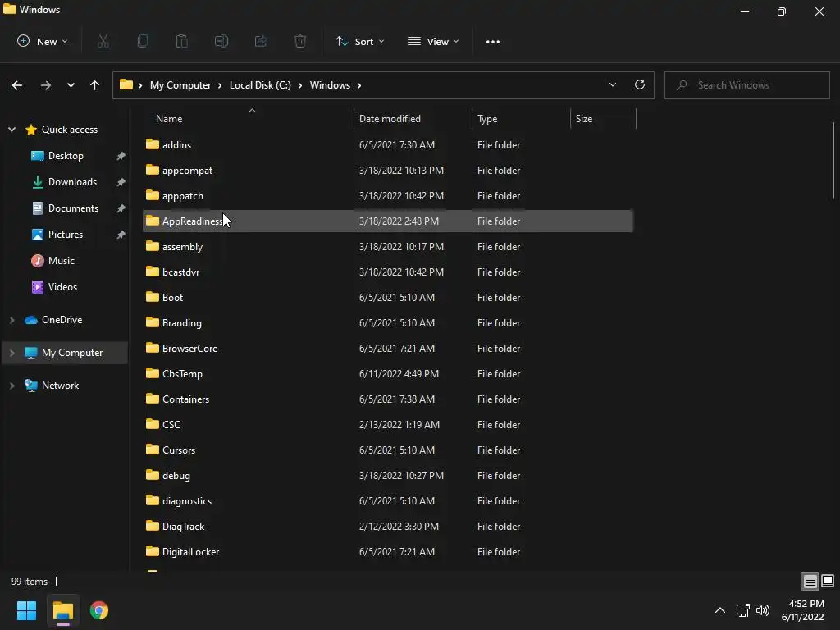The width and height of the screenshot is (840, 630).
Task: Click the Windows breadcrumb segment
Action: pyautogui.click(x=330, y=85)
